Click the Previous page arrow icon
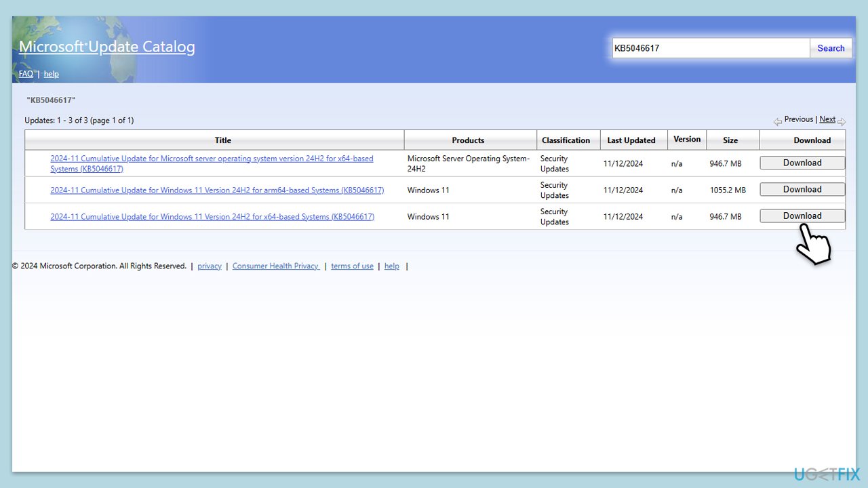868x488 pixels. coord(777,122)
